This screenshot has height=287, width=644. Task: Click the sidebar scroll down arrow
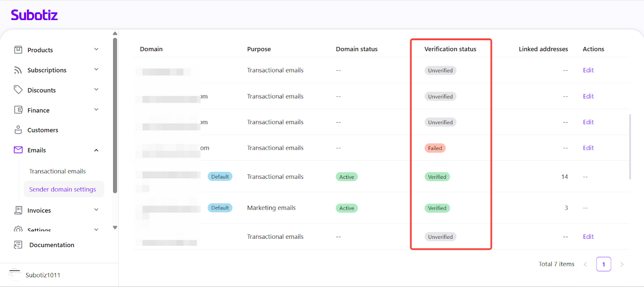(115, 228)
